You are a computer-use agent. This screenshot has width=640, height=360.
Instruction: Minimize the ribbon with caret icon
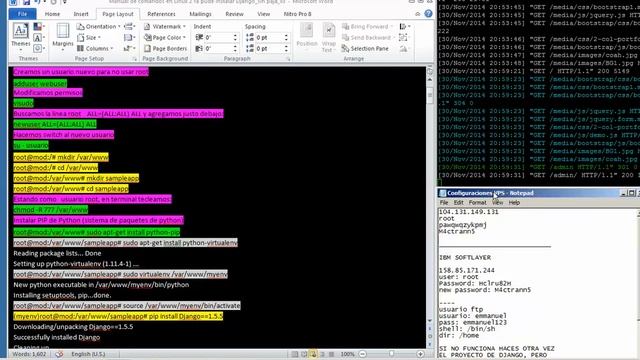point(418,14)
